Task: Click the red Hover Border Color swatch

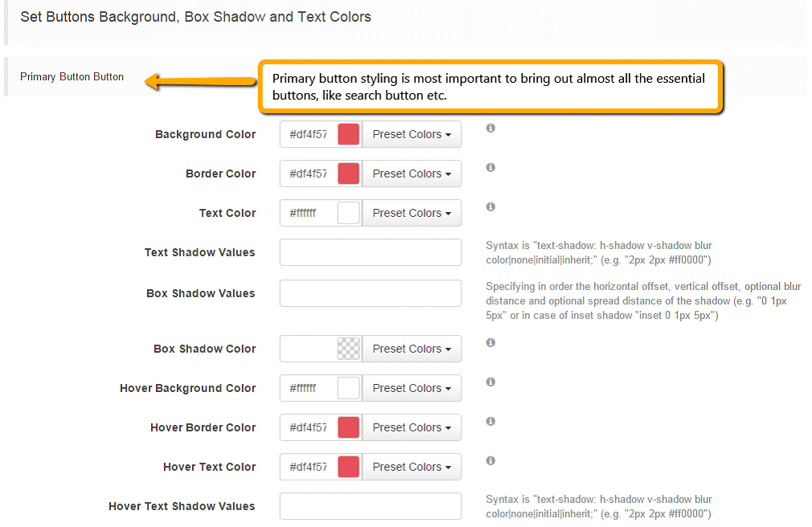Action: (349, 427)
